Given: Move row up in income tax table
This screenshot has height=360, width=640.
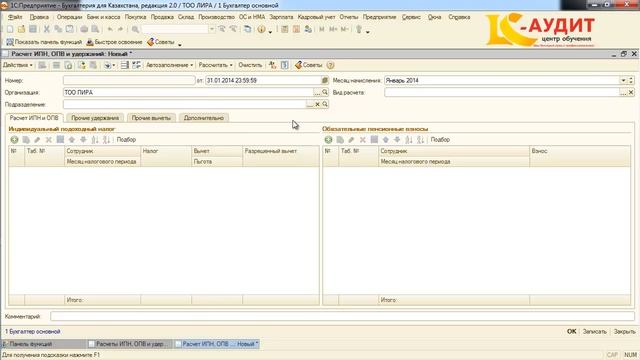Looking at the screenshot, I should coord(72,140).
